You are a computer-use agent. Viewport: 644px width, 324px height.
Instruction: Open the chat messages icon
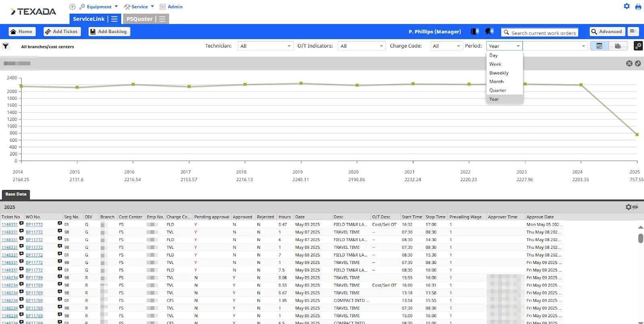click(489, 31)
